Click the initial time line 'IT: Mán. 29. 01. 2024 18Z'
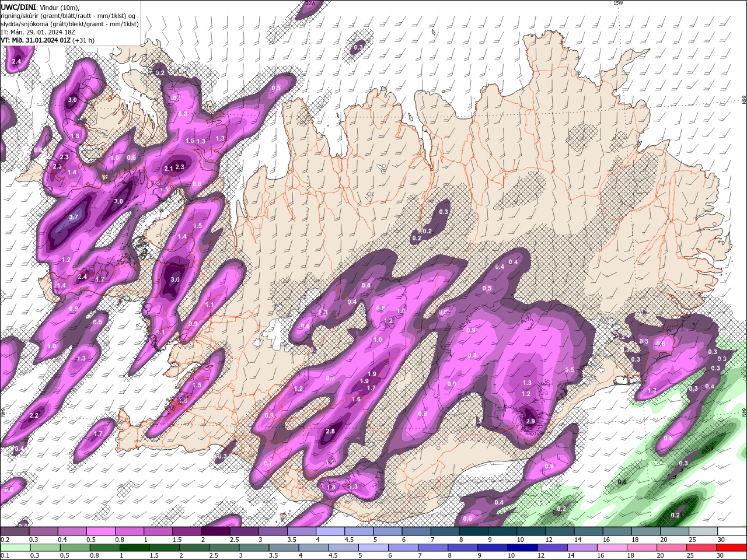 point(37,32)
